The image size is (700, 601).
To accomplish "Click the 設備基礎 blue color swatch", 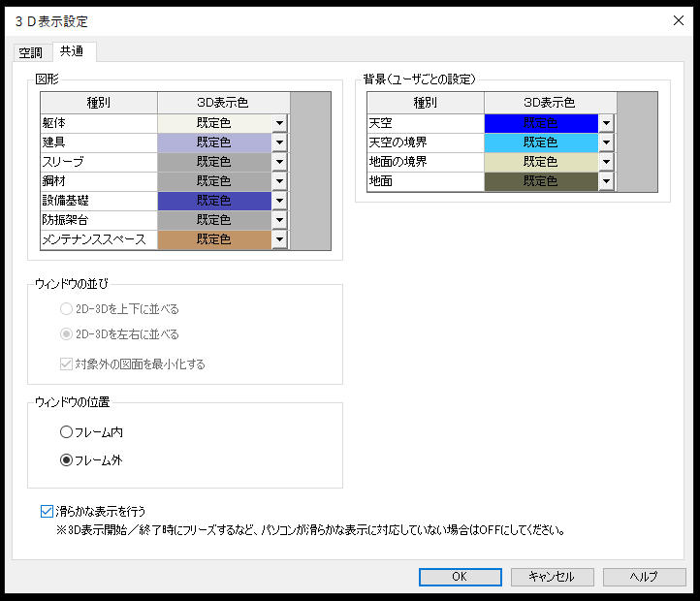I will point(214,201).
